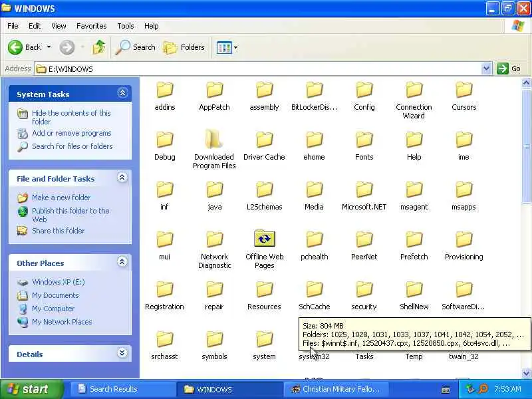
Task: Select the assembly folder icon
Action: click(x=264, y=90)
